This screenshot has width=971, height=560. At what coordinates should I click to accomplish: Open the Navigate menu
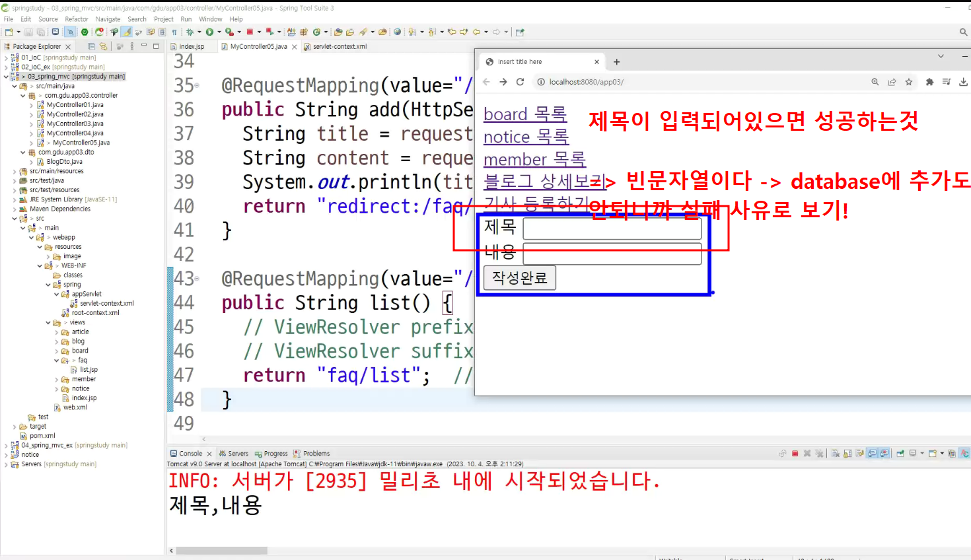tap(108, 19)
